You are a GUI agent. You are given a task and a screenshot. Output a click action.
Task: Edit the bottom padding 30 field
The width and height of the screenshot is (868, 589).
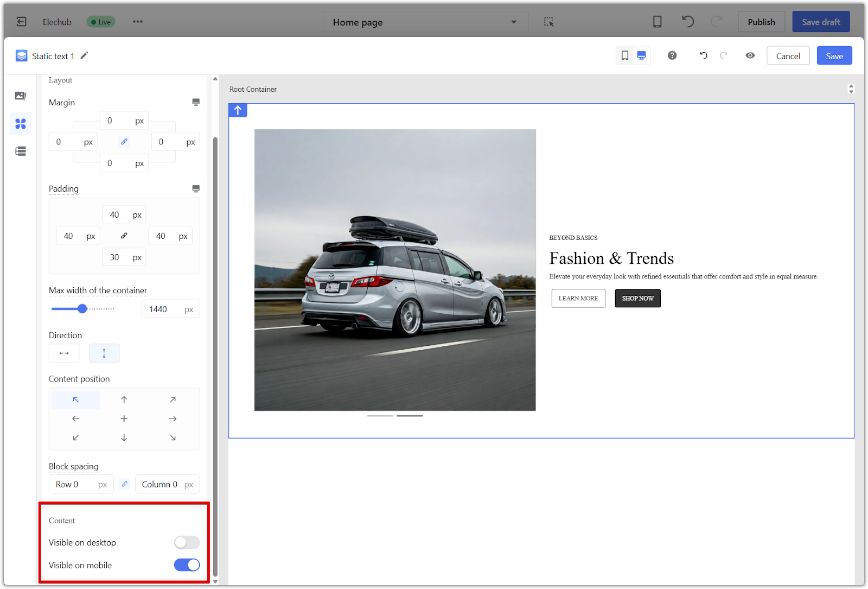pos(124,257)
